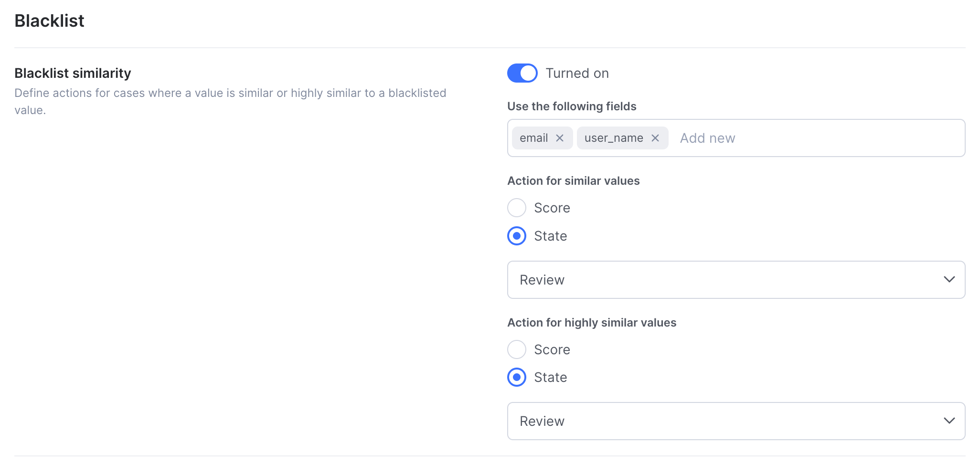This screenshot has width=980, height=465.
Task: Click the Blacklist similarity section title
Action: [73, 73]
